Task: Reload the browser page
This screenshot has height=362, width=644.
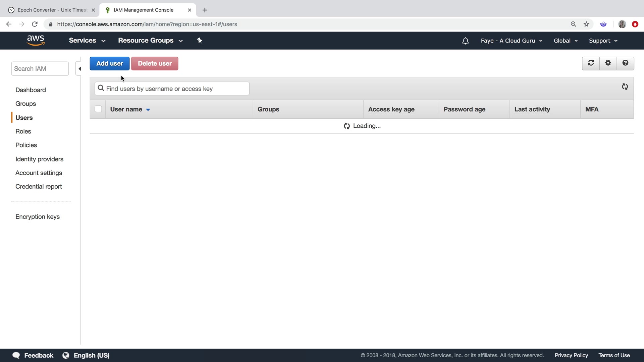Action: 35,24
